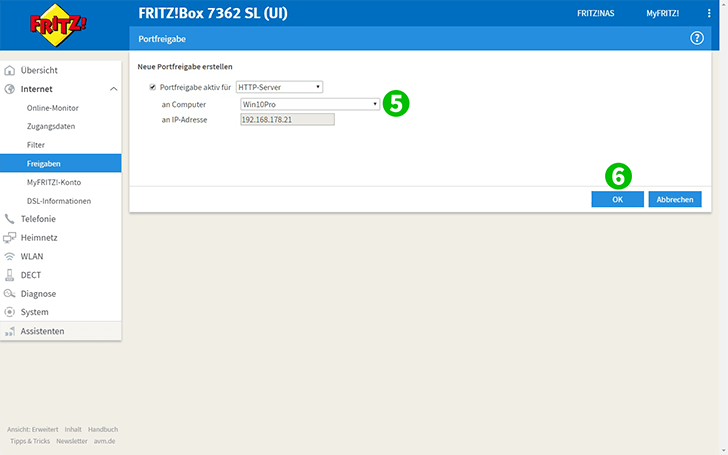Open the HTTP-Server dropdown
This screenshot has width=728, height=455.
pyautogui.click(x=279, y=88)
